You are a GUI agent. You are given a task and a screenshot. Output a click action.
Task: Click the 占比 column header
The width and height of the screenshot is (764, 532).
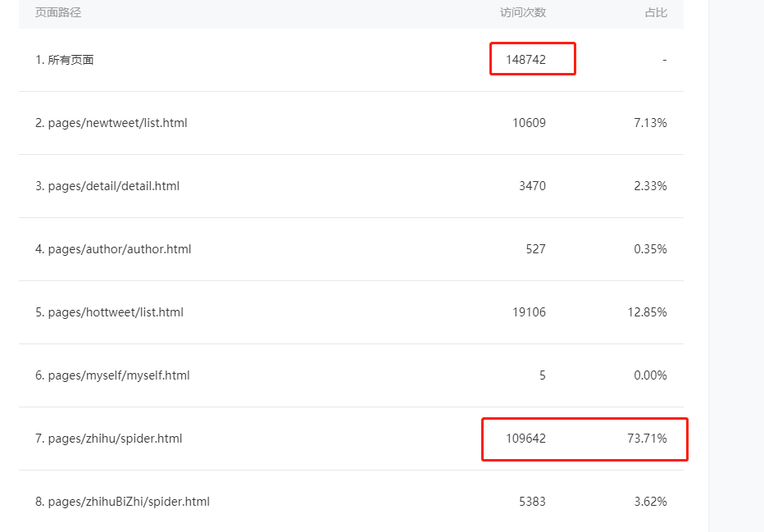656,12
